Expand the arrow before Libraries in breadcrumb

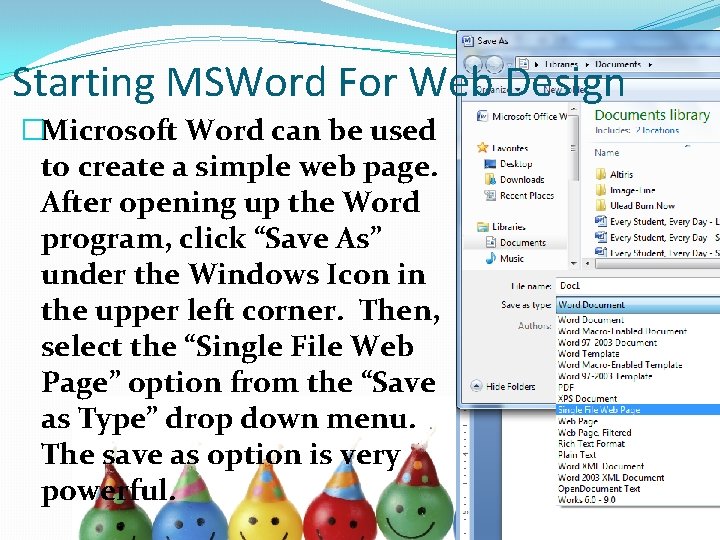click(537, 65)
